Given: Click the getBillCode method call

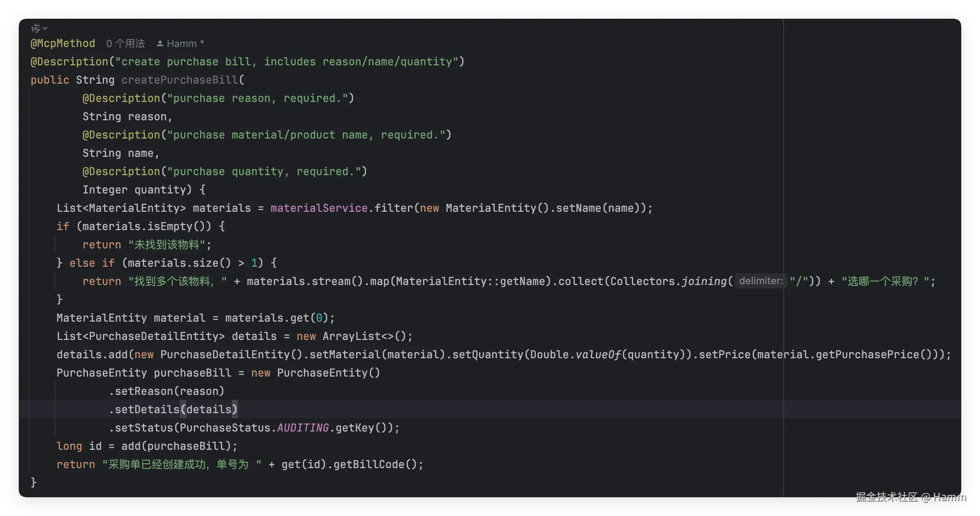Looking at the screenshot, I should pyautogui.click(x=369, y=464).
